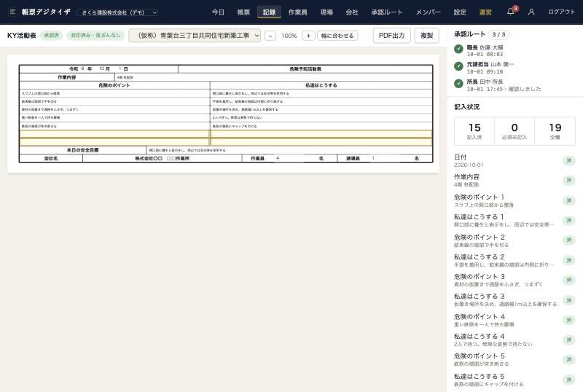Click the 済 badge for 私達はこうする 3
Viewport: 583px width, 392px height.
569,300
